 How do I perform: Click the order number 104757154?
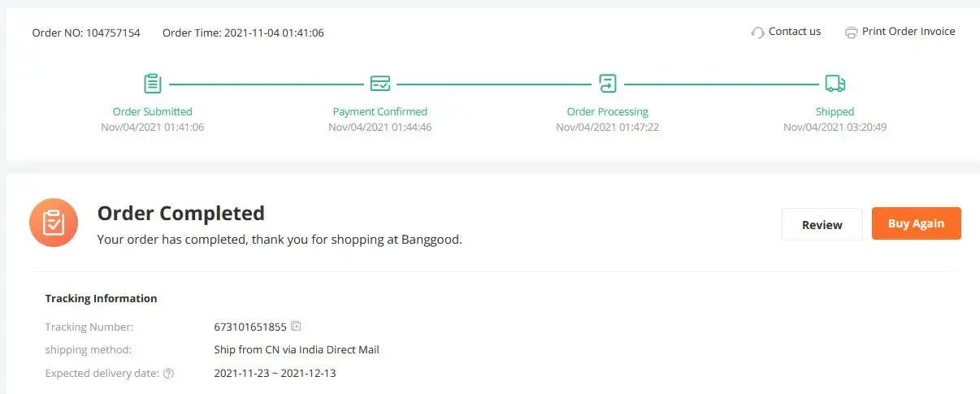tap(113, 33)
